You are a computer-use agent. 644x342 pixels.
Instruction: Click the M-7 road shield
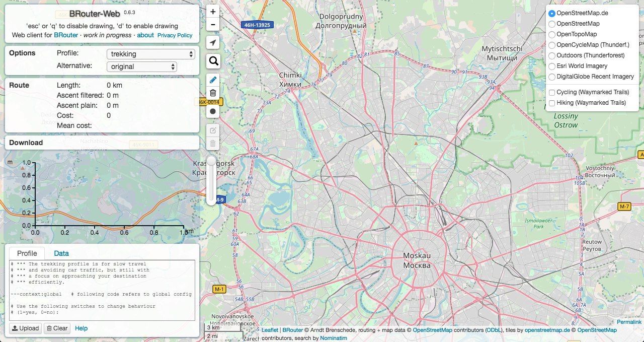click(x=624, y=207)
